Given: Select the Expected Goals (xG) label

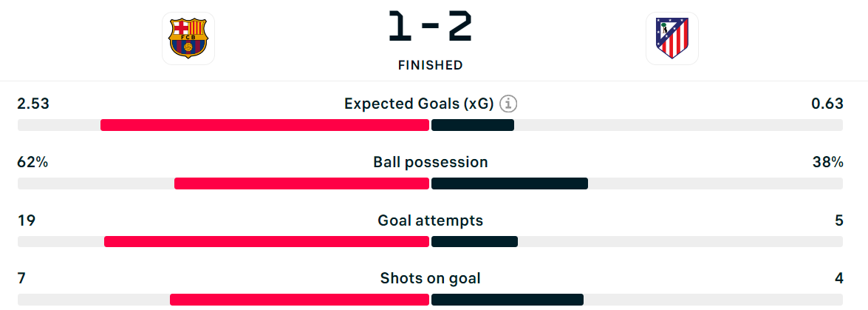Looking at the screenshot, I should pyautogui.click(x=419, y=104).
